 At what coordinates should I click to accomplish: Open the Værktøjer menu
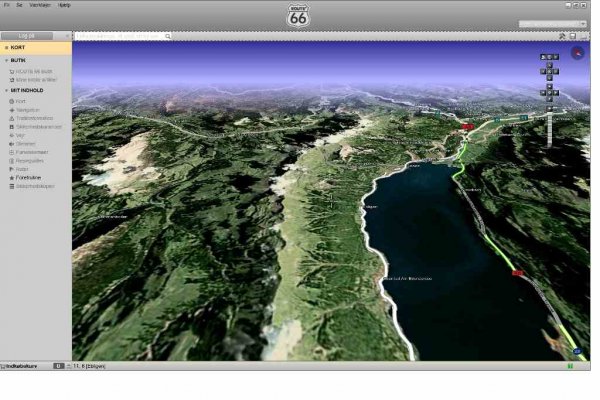[x=40, y=4]
